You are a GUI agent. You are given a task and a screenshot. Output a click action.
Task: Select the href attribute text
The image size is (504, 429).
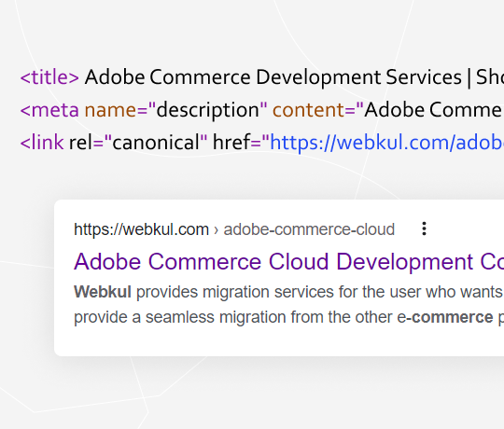tap(231, 143)
